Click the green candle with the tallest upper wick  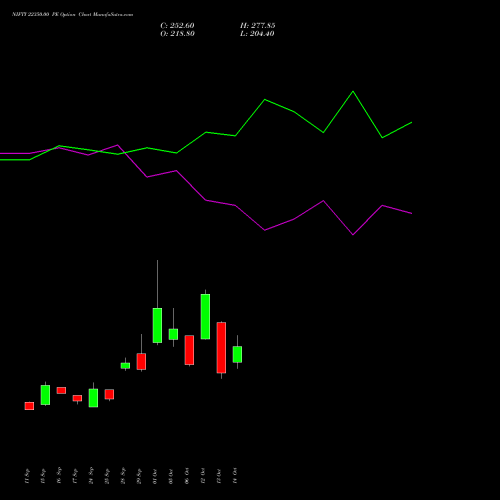157,325
